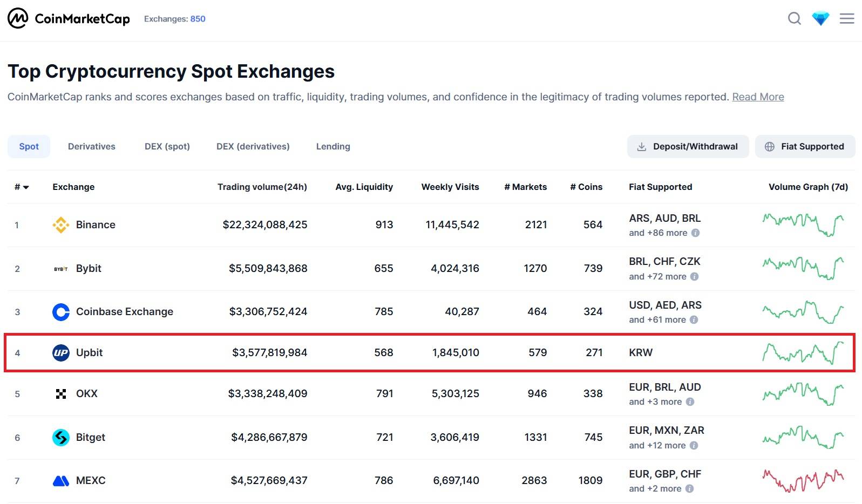
Task: Open the hamburger menu
Action: (847, 19)
